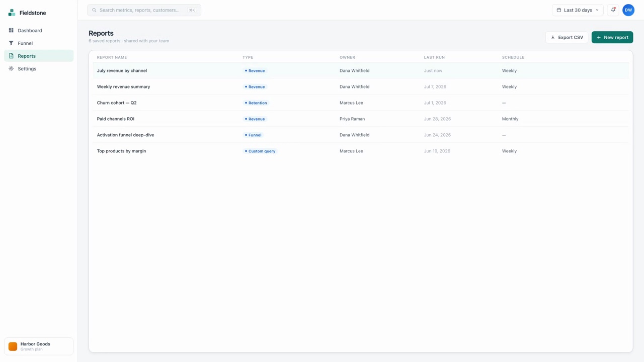
Task: Click Marcus Lee on Churn cohort row
Action: click(x=351, y=103)
